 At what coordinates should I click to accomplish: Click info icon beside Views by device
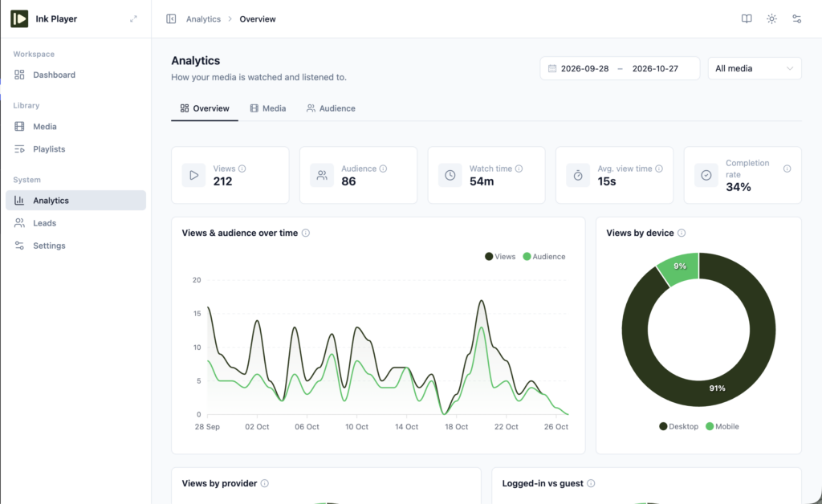(x=682, y=233)
